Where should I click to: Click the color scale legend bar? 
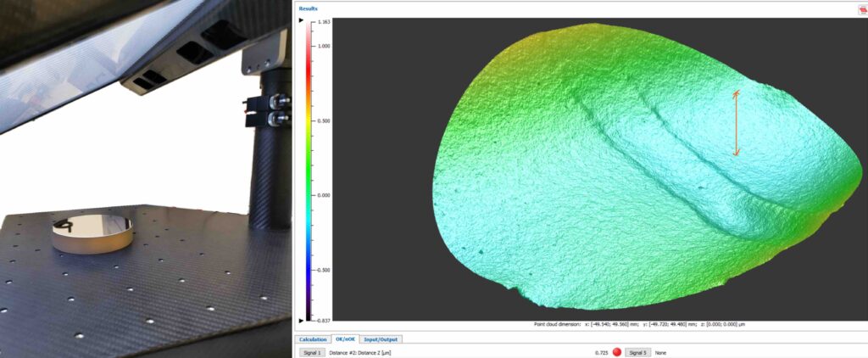309,170
